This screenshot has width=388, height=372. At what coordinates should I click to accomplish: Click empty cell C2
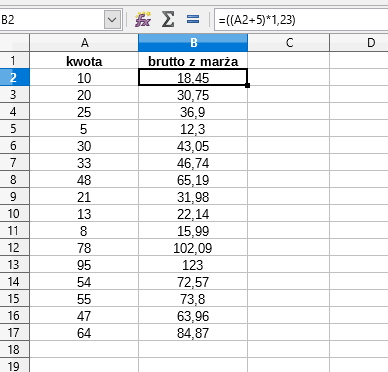[289, 77]
